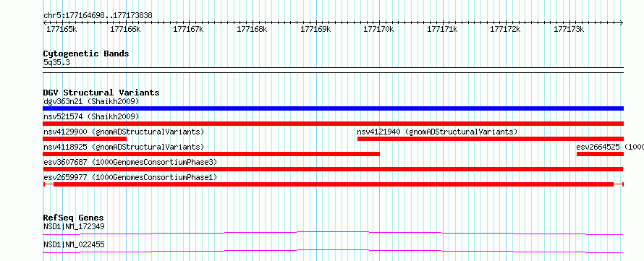Collapse the RefSeq Genes track title
This screenshot has height=261, width=644.
point(73,218)
